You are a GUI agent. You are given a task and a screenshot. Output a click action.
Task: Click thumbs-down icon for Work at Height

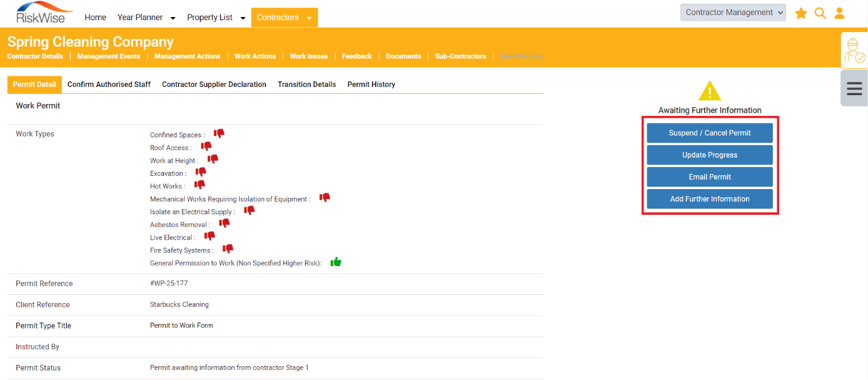(x=212, y=159)
